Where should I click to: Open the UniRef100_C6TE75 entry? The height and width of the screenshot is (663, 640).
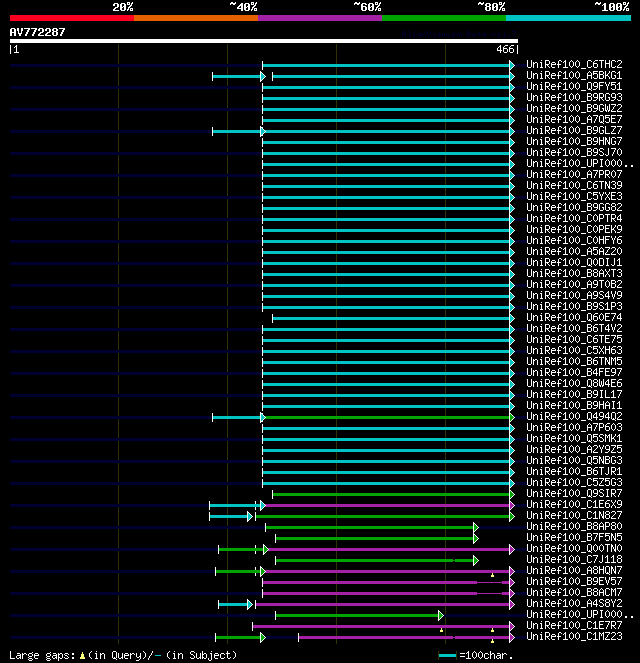tap(574, 339)
